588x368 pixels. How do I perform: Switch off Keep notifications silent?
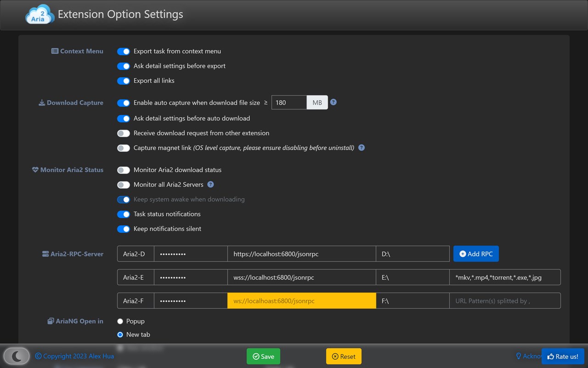coord(124,229)
